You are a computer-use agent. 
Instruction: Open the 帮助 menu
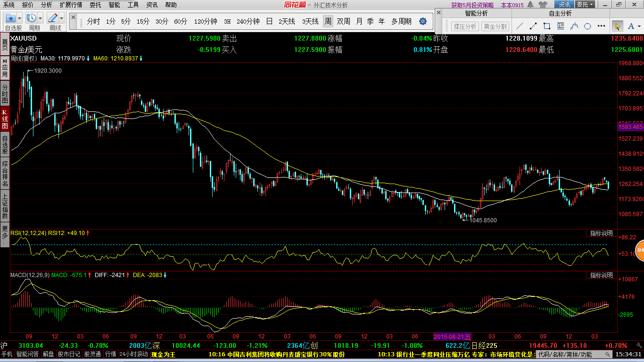pyautogui.click(x=171, y=5)
